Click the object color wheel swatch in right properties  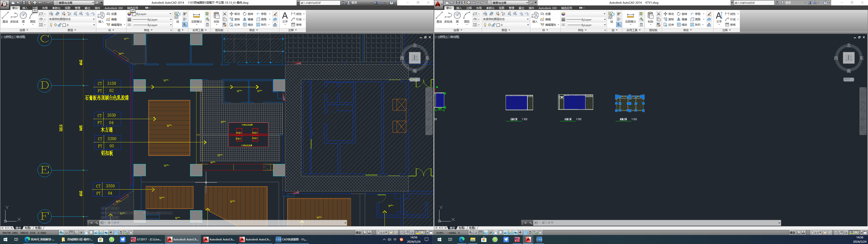click(563, 14)
